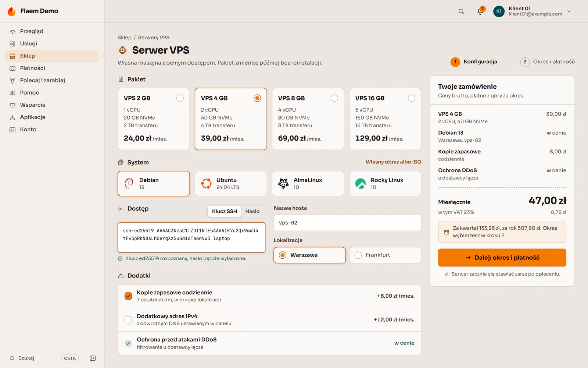The width and height of the screenshot is (588, 368).
Task: Open the notifications bell
Action: (x=480, y=11)
